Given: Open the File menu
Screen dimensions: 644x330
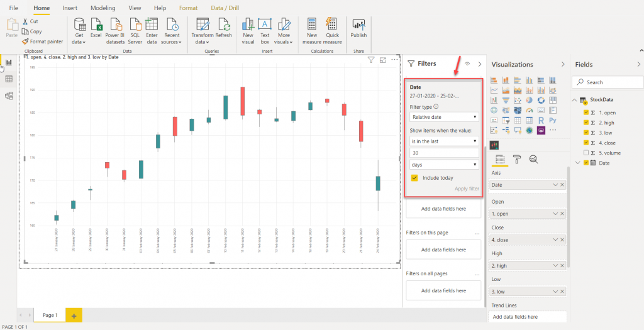Looking at the screenshot, I should [14, 8].
